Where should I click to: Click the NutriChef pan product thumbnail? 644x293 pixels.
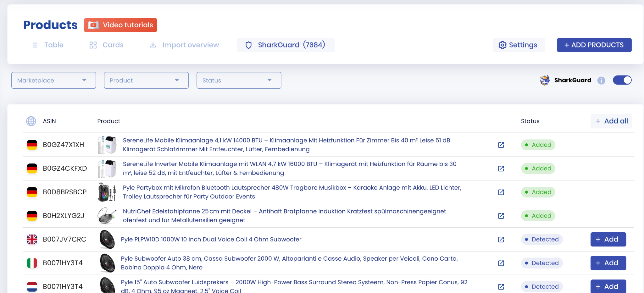(107, 216)
